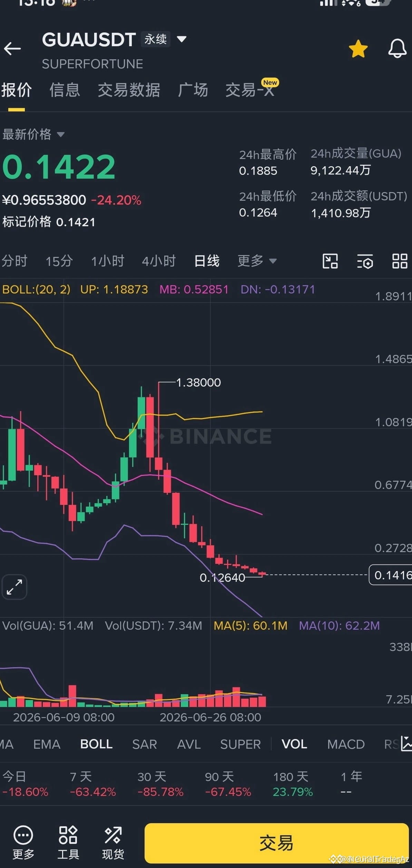Tap the 24h最低价 0.1264 value

(x=258, y=212)
